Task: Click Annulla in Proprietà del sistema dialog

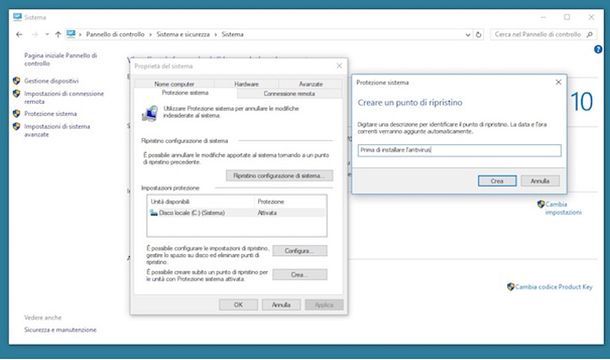Action: click(281, 305)
